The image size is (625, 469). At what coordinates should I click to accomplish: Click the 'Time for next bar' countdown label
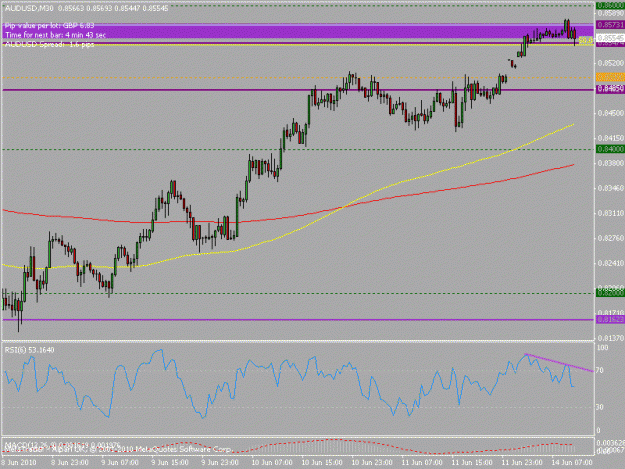point(55,35)
